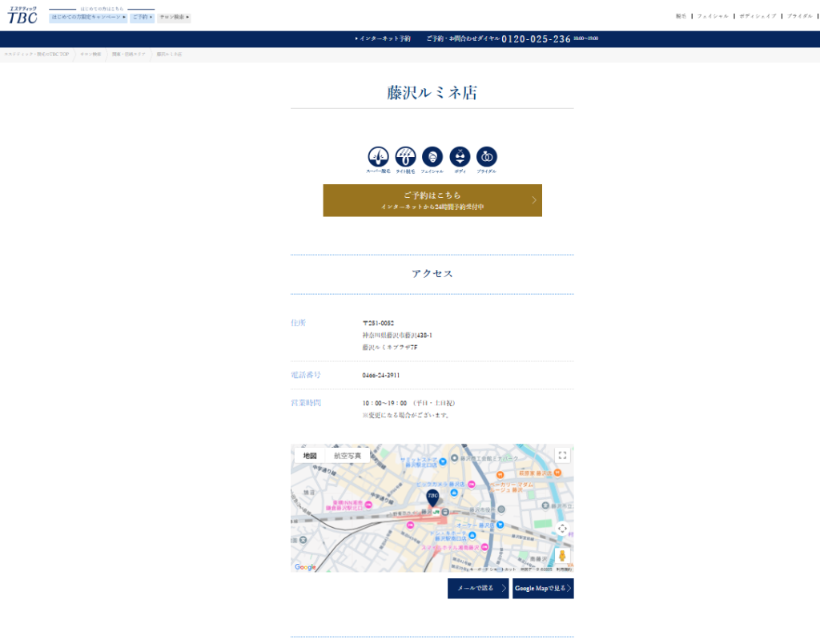The height and width of the screenshot is (644, 820).
Task: Click サロン検索 in the breadcrumb
Action: pyautogui.click(x=90, y=54)
